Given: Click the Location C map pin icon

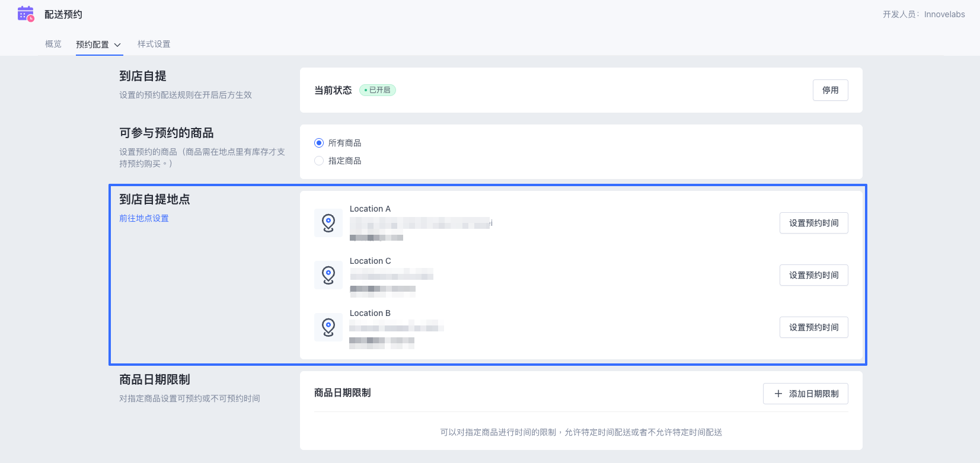Looking at the screenshot, I should point(328,275).
